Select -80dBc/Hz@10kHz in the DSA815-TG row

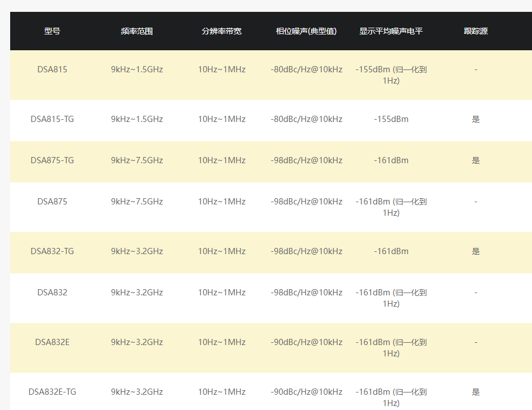click(306, 119)
